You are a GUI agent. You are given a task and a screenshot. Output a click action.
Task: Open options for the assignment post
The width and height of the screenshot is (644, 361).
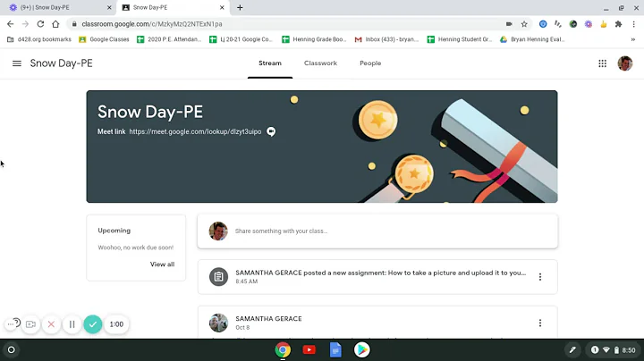point(539,277)
